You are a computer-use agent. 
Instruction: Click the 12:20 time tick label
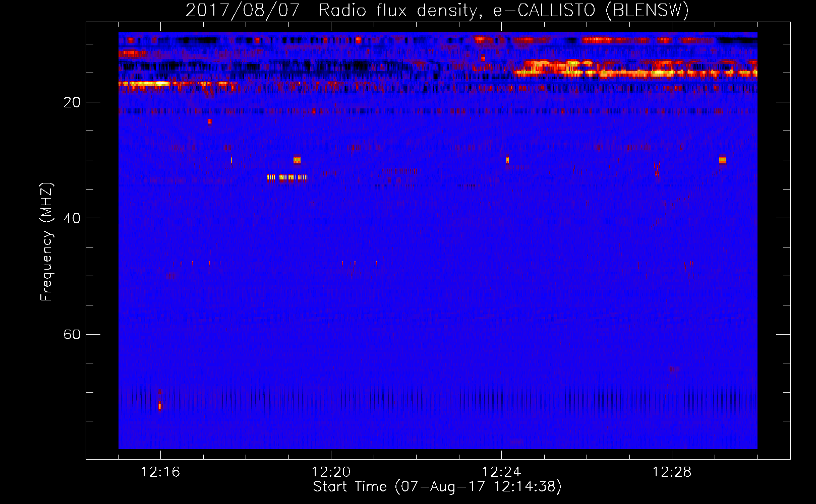tap(331, 472)
